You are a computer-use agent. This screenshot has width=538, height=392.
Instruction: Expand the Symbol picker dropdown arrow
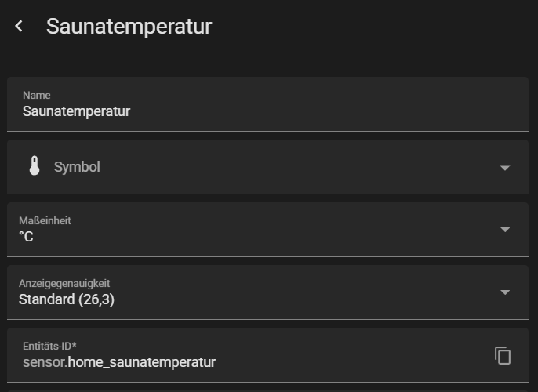pos(505,168)
